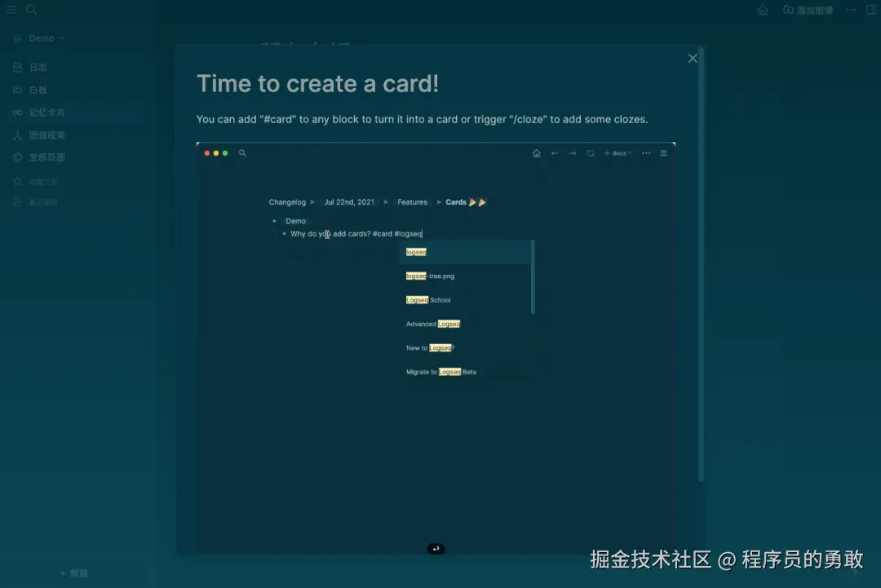Click the help icon at bottom right

[853, 573]
